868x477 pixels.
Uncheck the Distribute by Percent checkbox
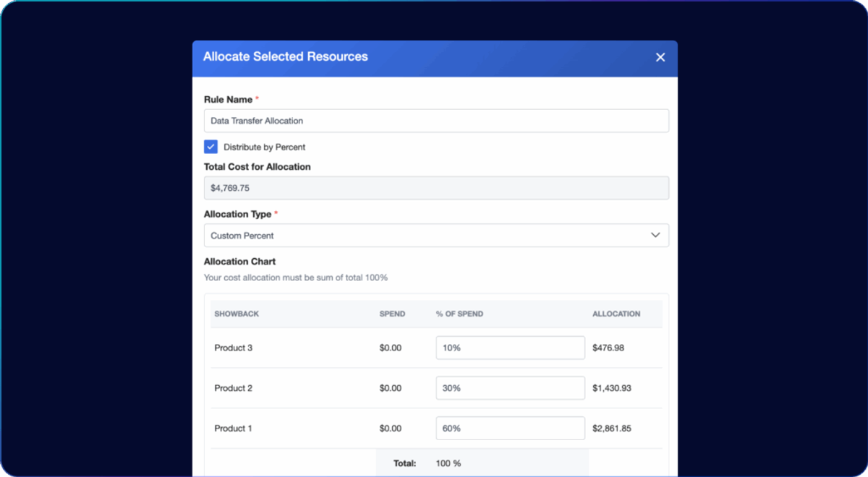pos(210,147)
